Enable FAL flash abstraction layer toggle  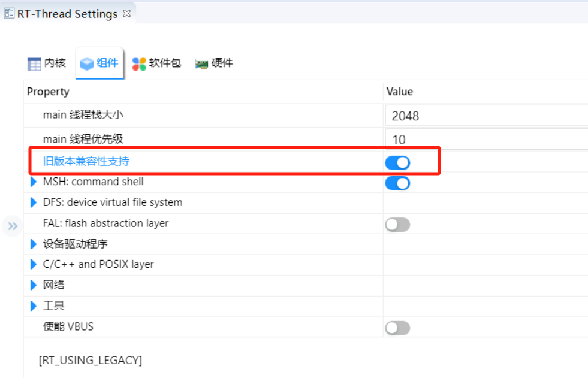pyautogui.click(x=397, y=225)
